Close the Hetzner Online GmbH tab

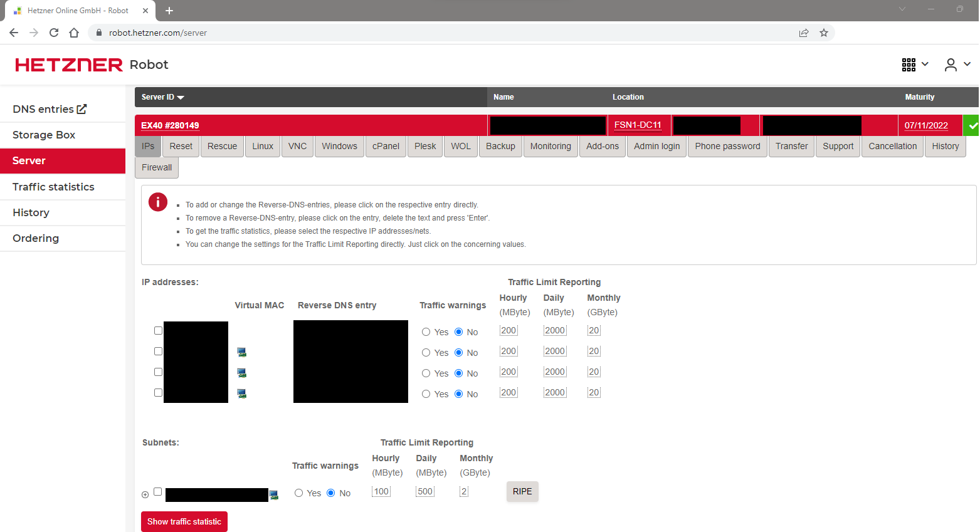pyautogui.click(x=145, y=11)
